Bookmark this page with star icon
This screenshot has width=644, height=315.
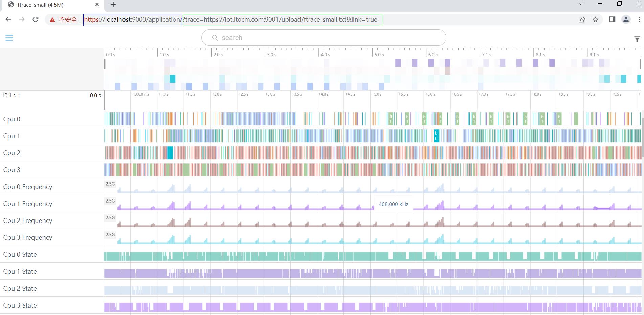coord(596,20)
